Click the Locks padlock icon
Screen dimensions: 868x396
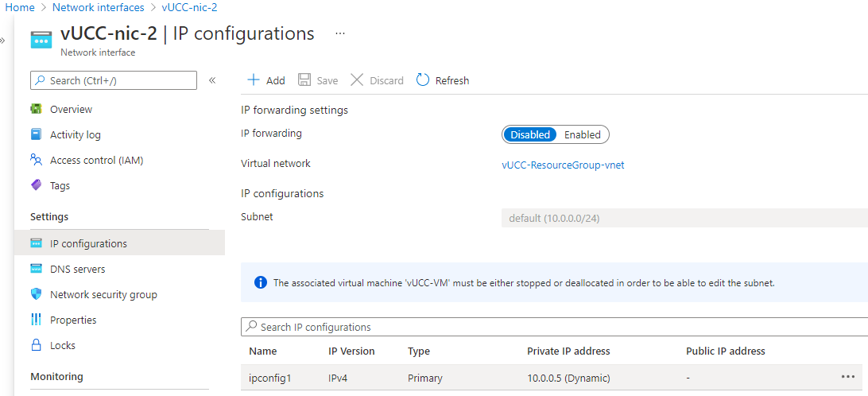[x=36, y=345]
